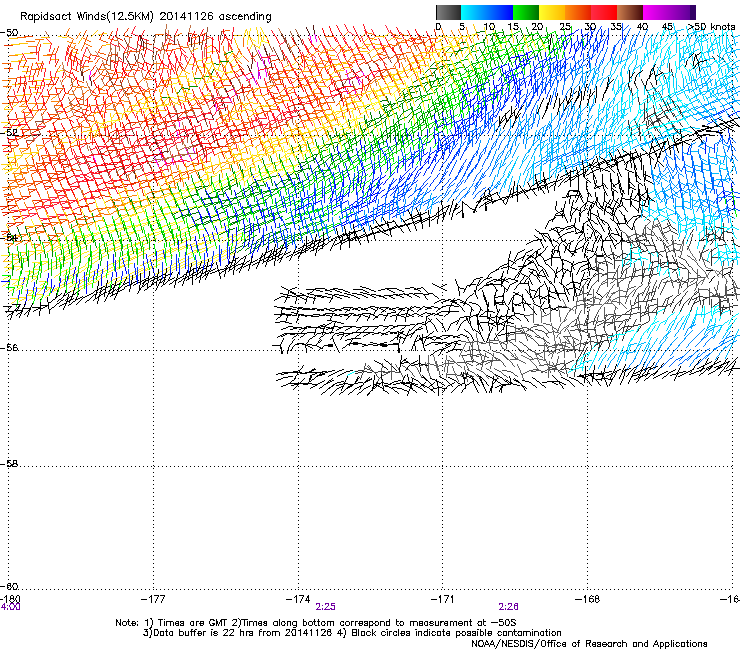Click the -177 longitude axis label
The height and width of the screenshot is (650, 740).
coord(153,599)
